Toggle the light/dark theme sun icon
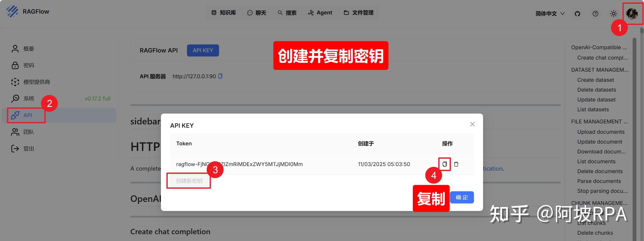644x241 pixels. click(x=613, y=13)
